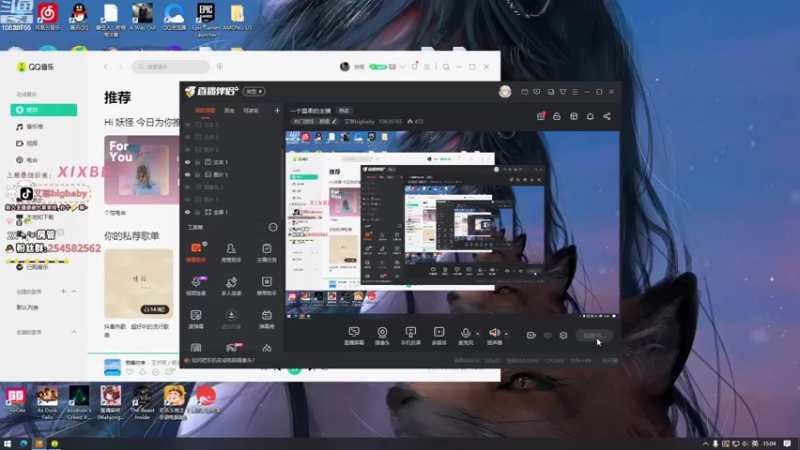Open the skin shirt icon in streaming app title bar
800x450 pixels.
coord(563,92)
